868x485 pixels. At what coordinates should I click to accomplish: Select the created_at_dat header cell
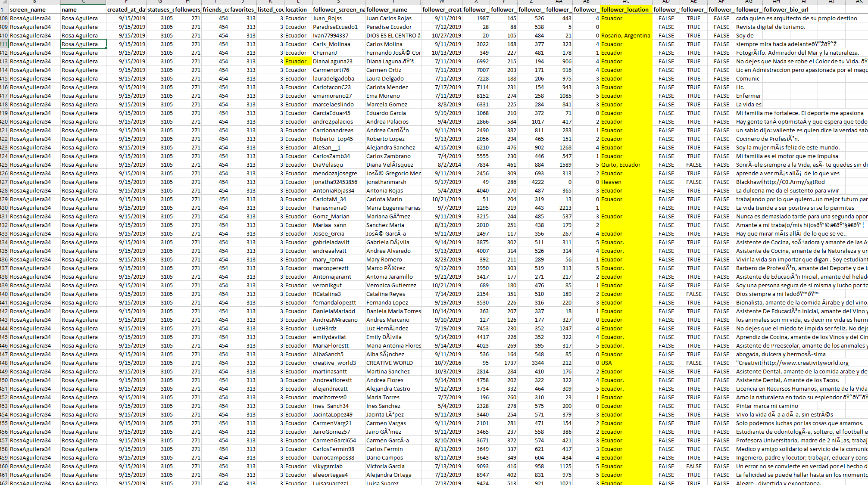pyautogui.click(x=126, y=9)
